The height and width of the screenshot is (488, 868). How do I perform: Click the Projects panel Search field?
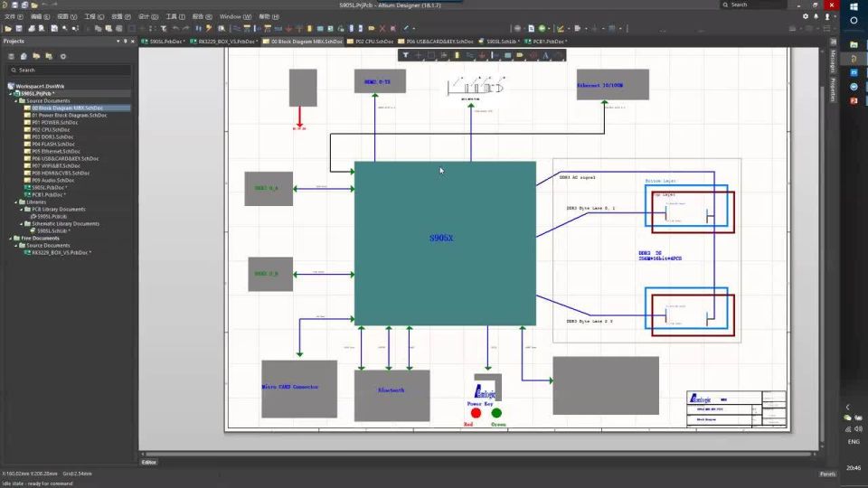click(70, 70)
